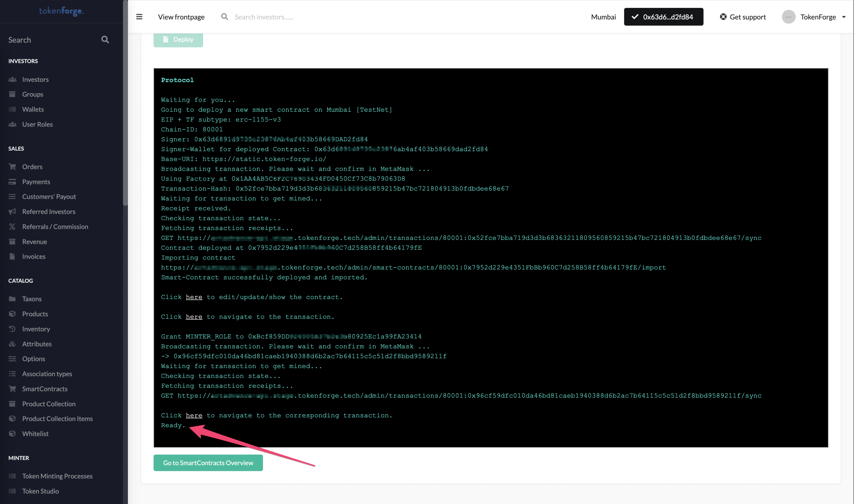Click the sidebar search magnifier icon
The image size is (854, 504).
[105, 40]
